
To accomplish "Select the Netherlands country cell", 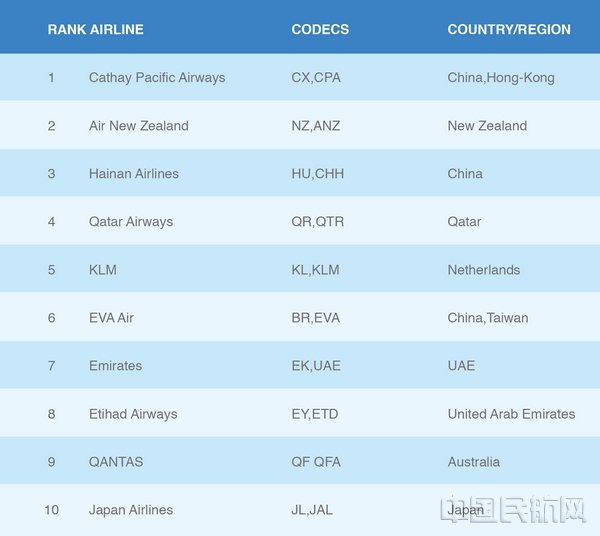I will pyautogui.click(x=484, y=270).
